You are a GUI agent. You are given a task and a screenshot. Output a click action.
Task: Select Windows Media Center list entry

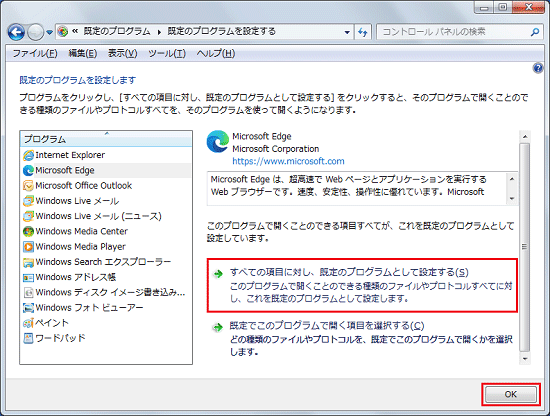pos(106,232)
